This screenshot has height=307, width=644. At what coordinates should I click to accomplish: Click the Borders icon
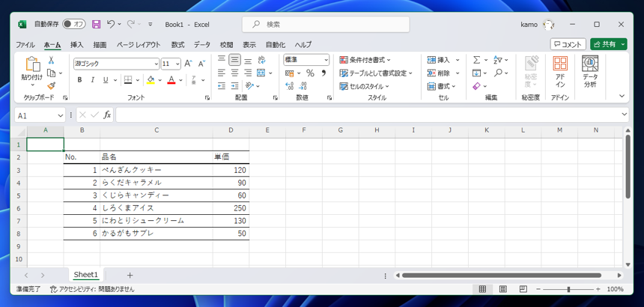point(128,79)
